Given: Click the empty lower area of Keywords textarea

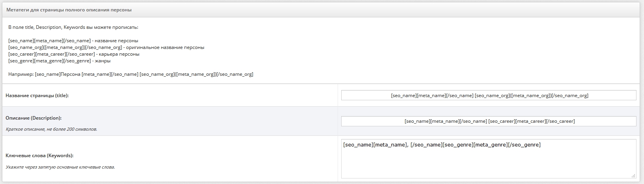Looking at the screenshot, I should 488,165.
